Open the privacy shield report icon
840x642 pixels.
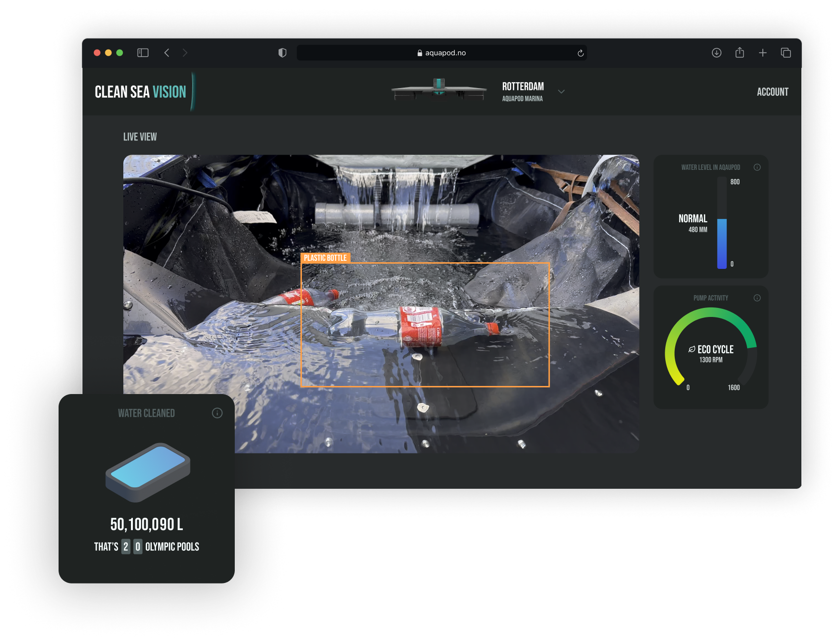coord(282,53)
